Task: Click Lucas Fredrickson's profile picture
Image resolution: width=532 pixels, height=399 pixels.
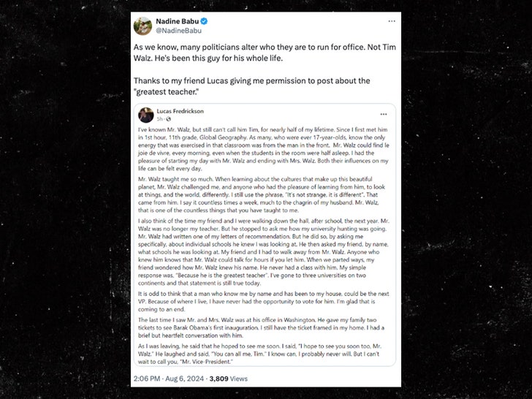Action: [146, 115]
